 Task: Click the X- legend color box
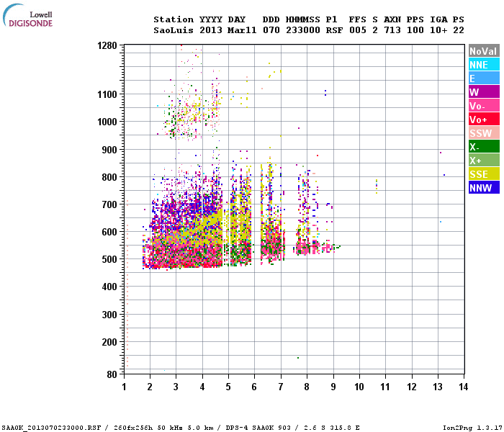click(484, 147)
